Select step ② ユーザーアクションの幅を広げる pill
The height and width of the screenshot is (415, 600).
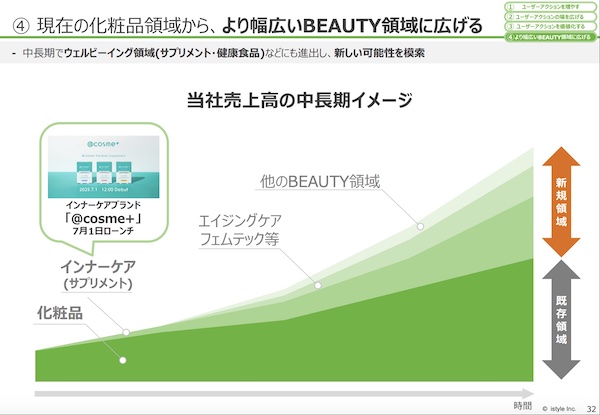click(x=549, y=17)
